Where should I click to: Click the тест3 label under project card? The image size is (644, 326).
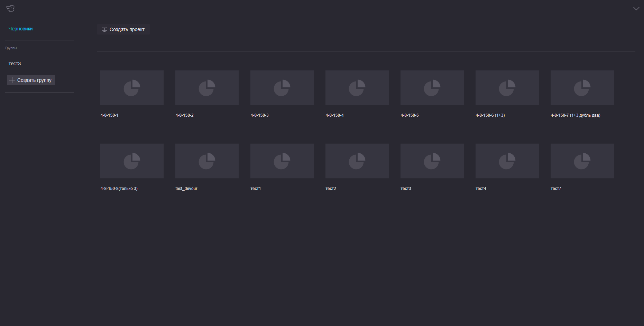pyautogui.click(x=406, y=189)
